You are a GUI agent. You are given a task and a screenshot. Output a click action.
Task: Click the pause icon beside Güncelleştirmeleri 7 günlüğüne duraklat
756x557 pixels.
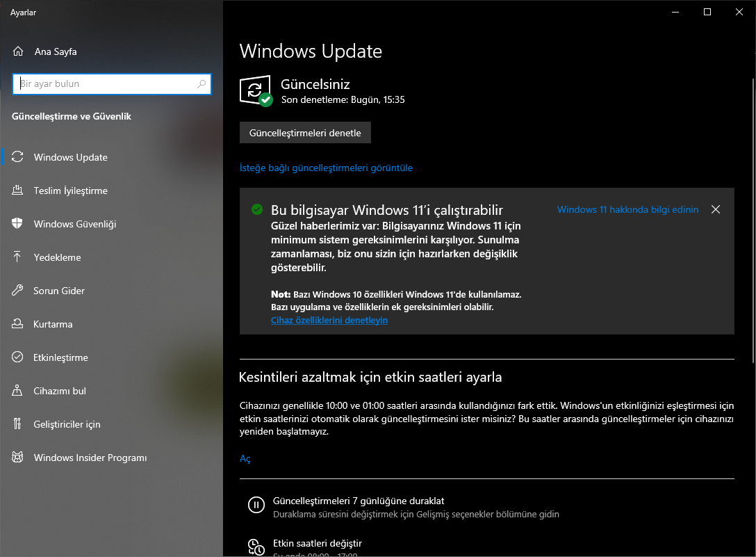pos(256,505)
